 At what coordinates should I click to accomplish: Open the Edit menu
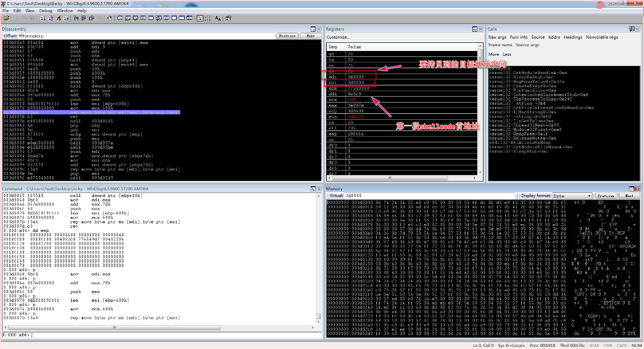(18, 10)
